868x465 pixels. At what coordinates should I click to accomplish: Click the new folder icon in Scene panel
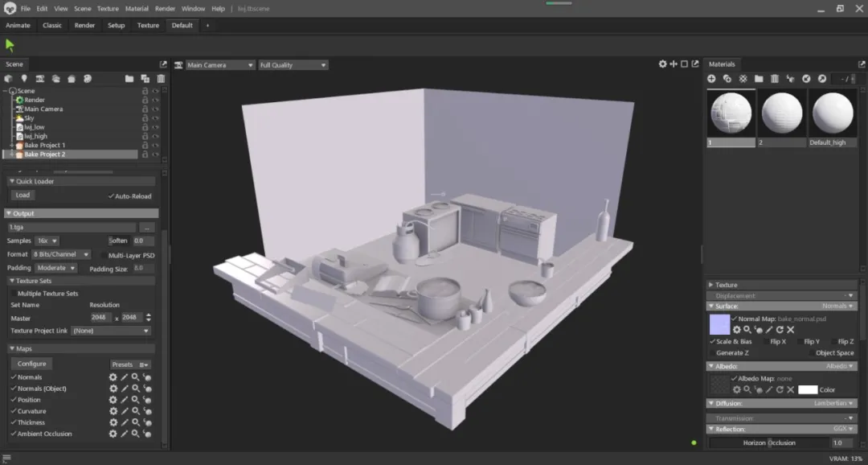tap(129, 79)
